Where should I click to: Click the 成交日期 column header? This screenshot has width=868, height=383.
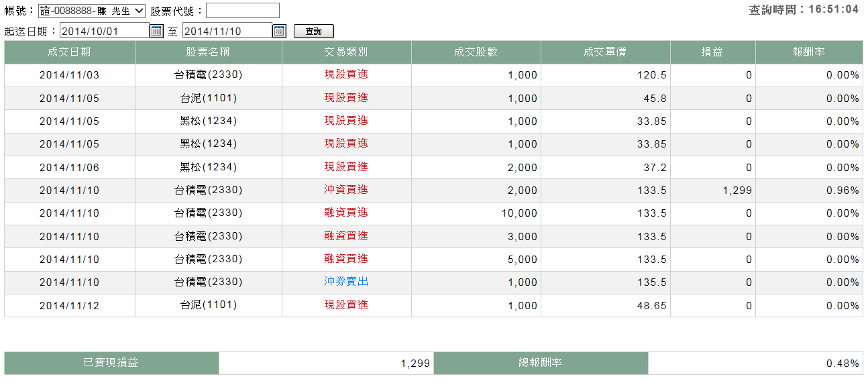69,52
